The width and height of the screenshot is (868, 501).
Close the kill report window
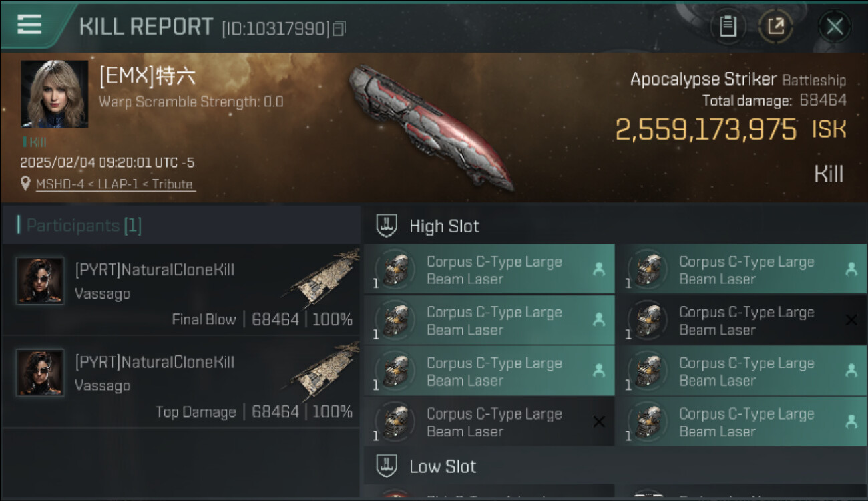click(x=834, y=27)
